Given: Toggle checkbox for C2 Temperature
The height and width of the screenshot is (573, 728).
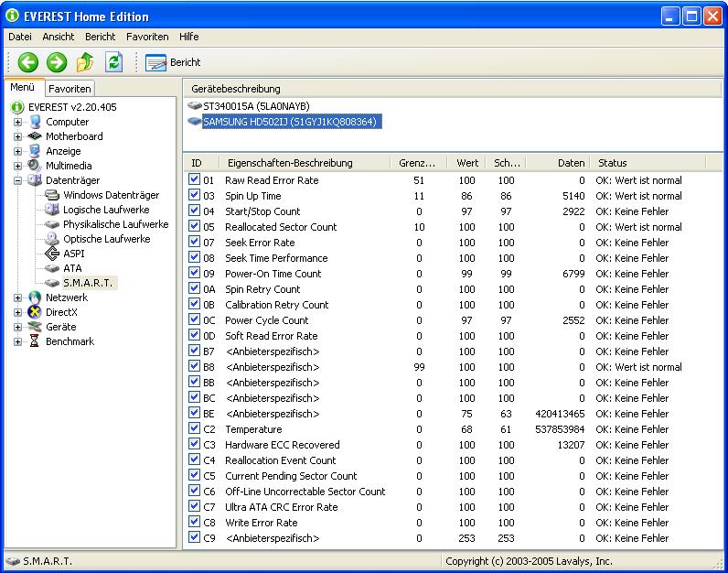Looking at the screenshot, I should click(x=195, y=428).
